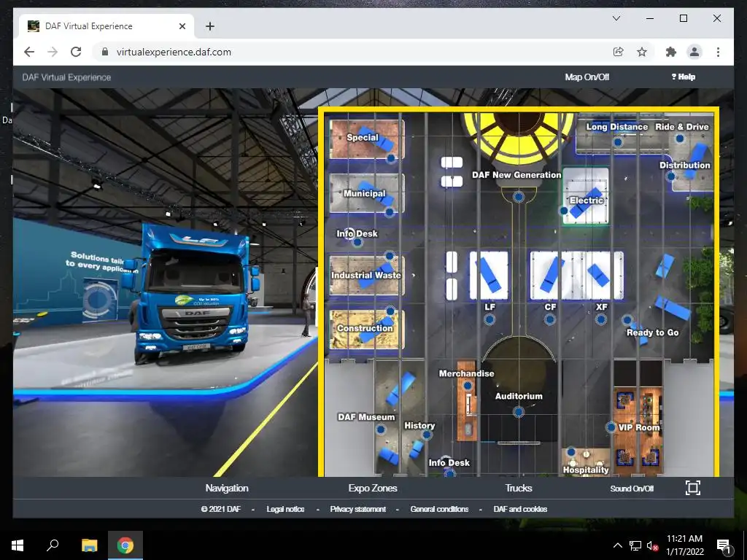Viewport: 747px width, 560px height.
Task: Select the Electric zone map marker
Action: (564, 211)
